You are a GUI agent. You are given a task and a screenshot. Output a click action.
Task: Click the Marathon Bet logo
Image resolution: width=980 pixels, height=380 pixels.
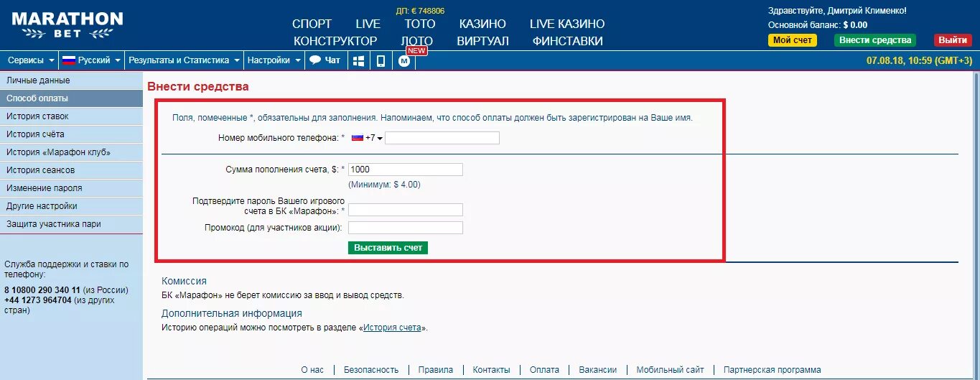coord(67,24)
